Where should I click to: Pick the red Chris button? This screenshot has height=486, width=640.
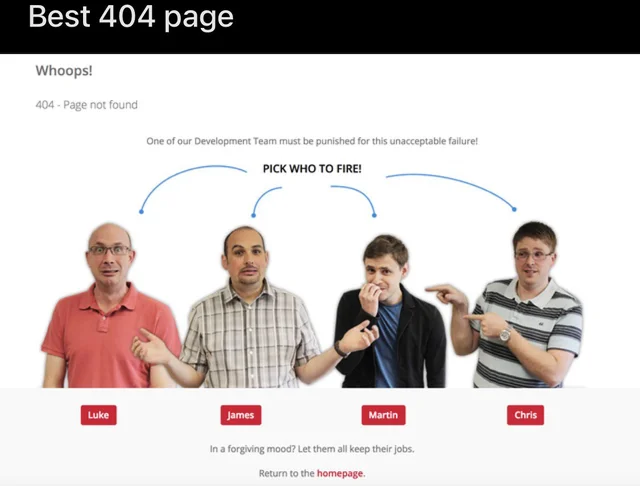[x=525, y=415]
